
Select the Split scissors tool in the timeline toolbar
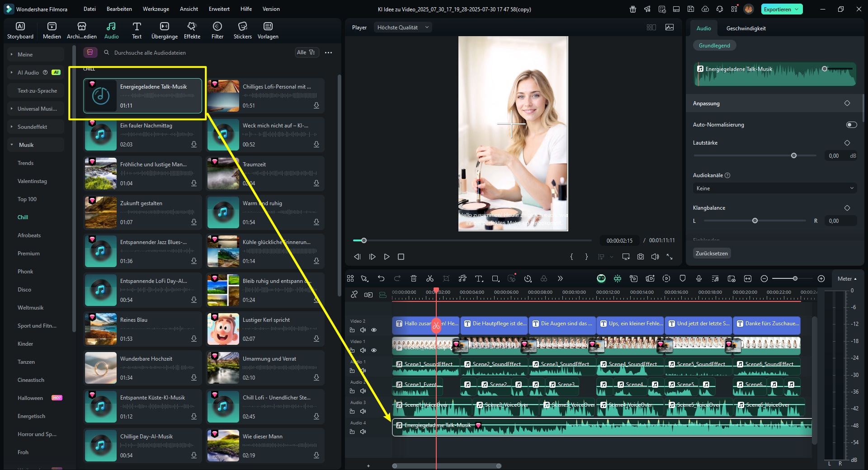click(x=430, y=278)
